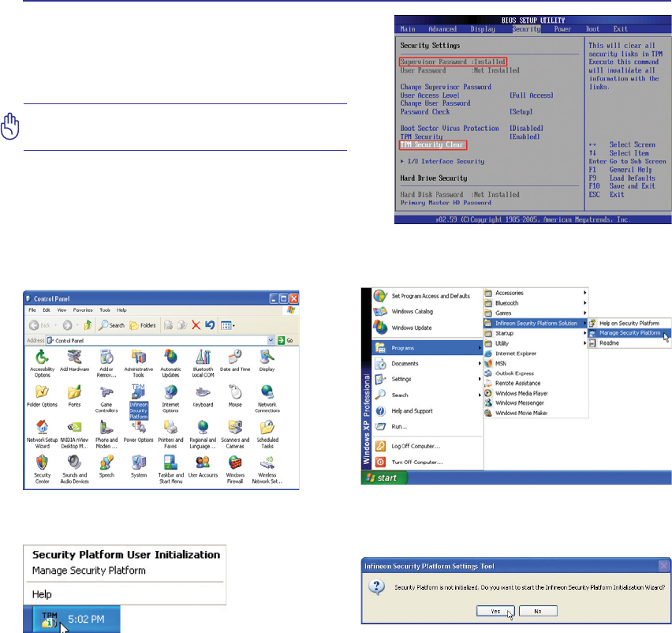Open the File menu in Control Panel
The image size is (672, 633).
click(32, 310)
